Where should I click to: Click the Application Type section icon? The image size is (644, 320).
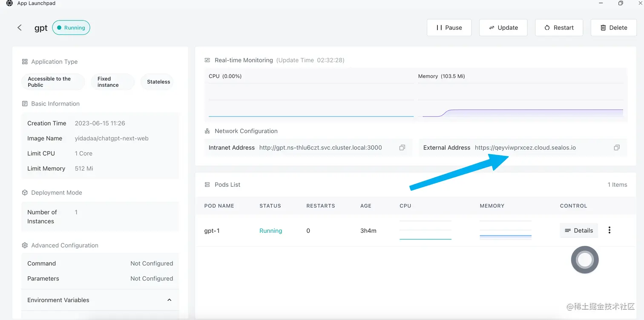pos(25,62)
